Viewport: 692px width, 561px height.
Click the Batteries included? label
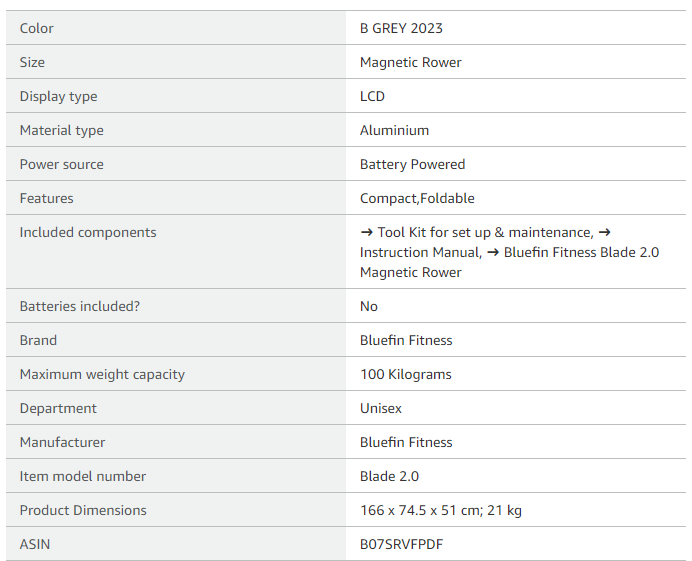(x=80, y=306)
